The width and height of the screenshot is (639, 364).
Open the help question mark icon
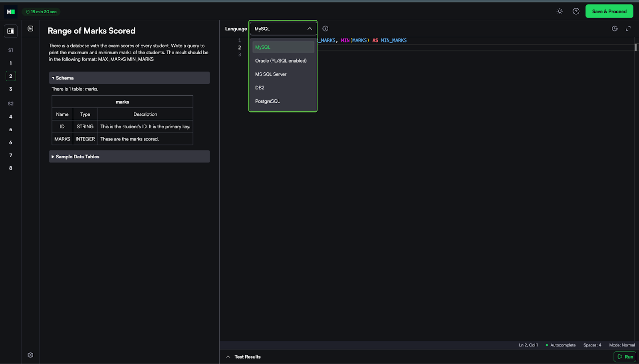click(575, 11)
